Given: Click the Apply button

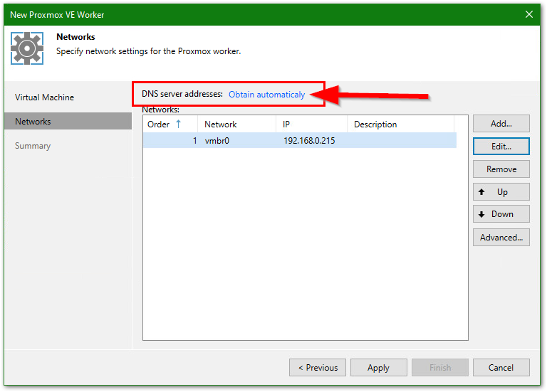Looking at the screenshot, I should (x=378, y=368).
